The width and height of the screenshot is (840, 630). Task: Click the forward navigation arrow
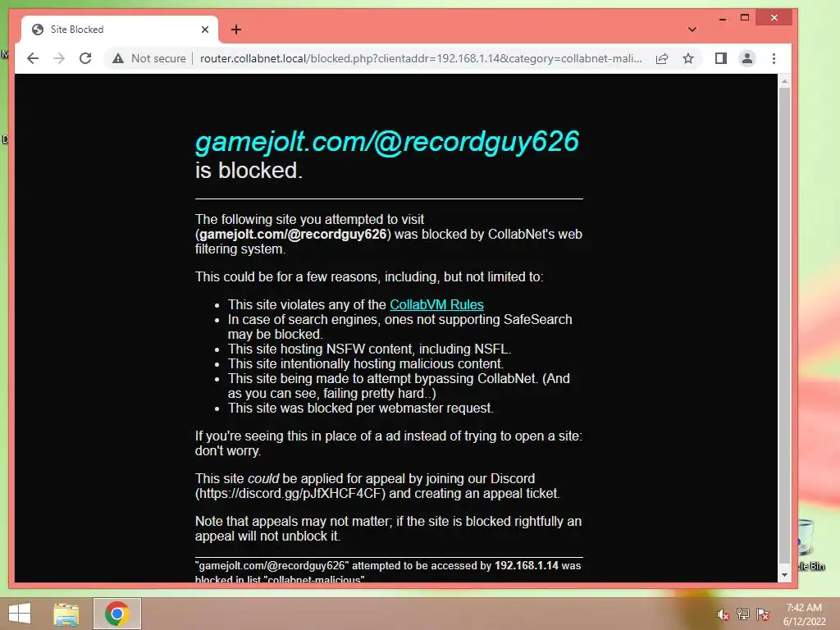tap(59, 58)
